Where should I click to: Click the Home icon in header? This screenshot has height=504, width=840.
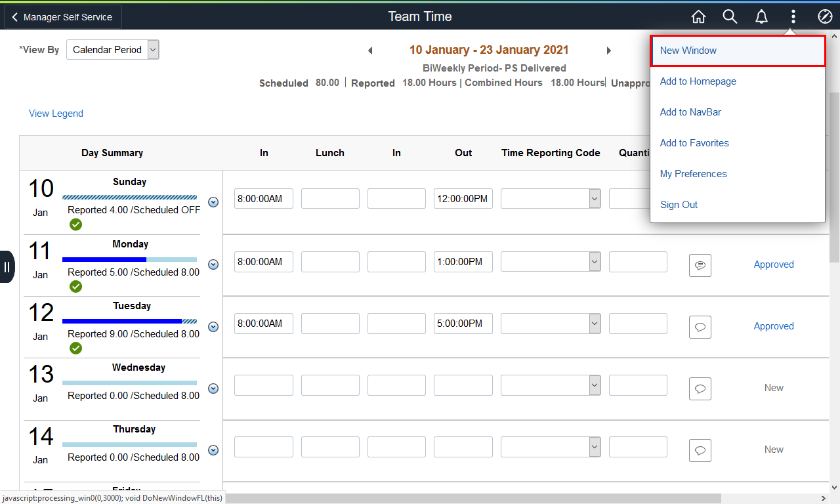[x=699, y=17]
